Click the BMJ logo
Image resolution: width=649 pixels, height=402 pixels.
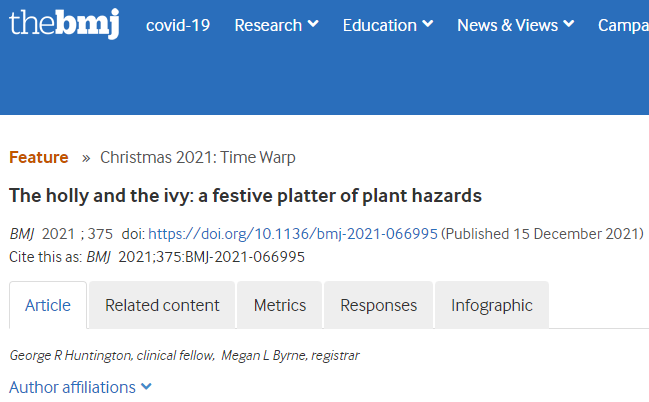coord(64,24)
